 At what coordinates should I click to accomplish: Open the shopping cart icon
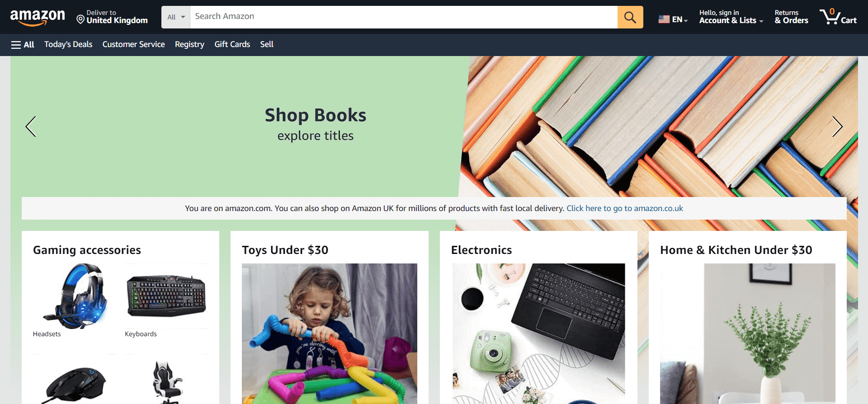838,17
